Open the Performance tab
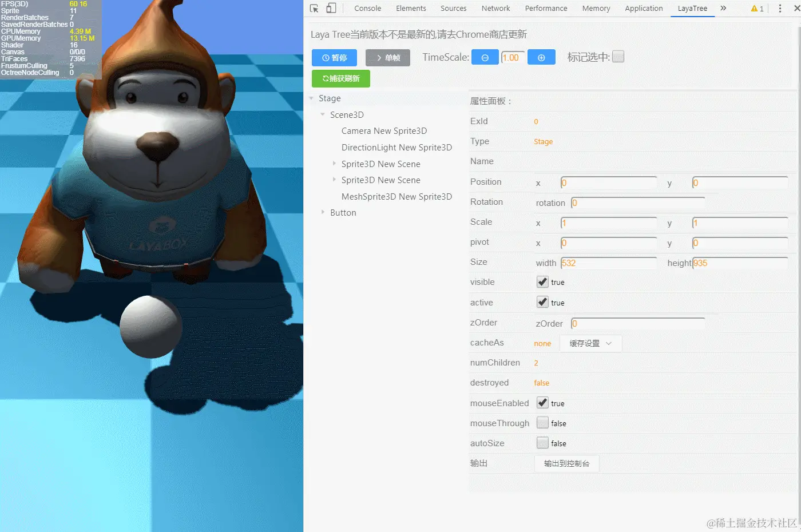 click(x=546, y=9)
